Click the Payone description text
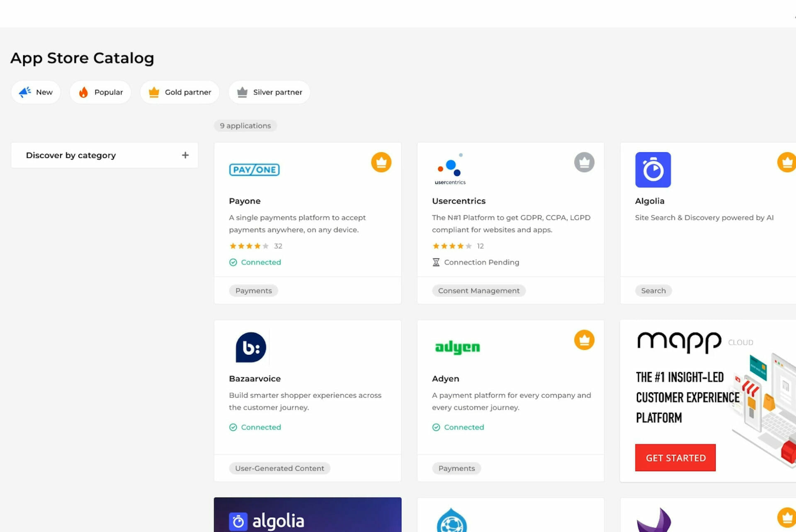This screenshot has width=796, height=532. [297, 223]
